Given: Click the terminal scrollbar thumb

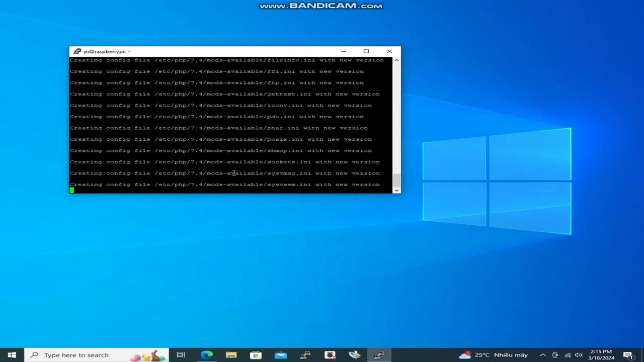Looking at the screenshot, I should (396, 179).
